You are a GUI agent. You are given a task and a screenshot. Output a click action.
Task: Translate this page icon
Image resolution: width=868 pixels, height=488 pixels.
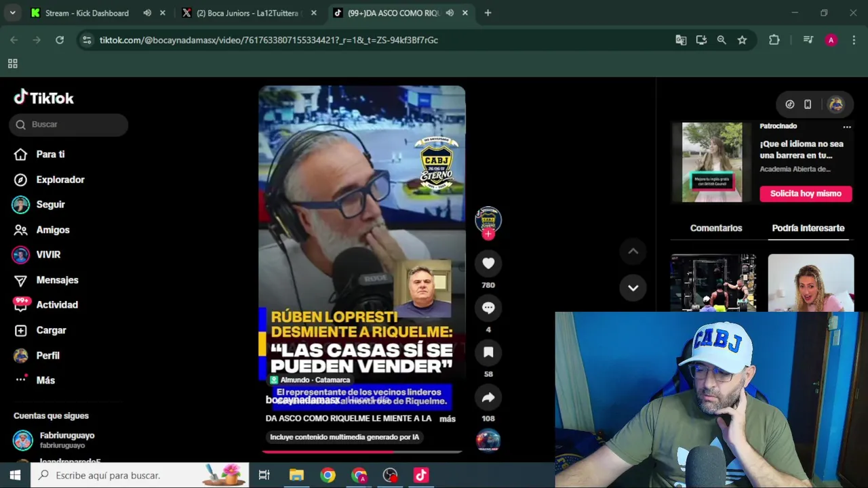coord(681,40)
